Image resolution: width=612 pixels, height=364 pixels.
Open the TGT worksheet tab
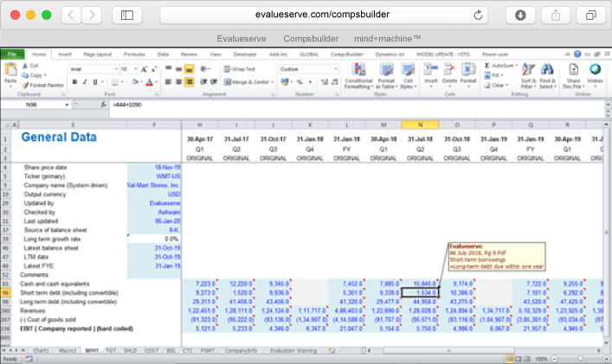tap(111, 350)
